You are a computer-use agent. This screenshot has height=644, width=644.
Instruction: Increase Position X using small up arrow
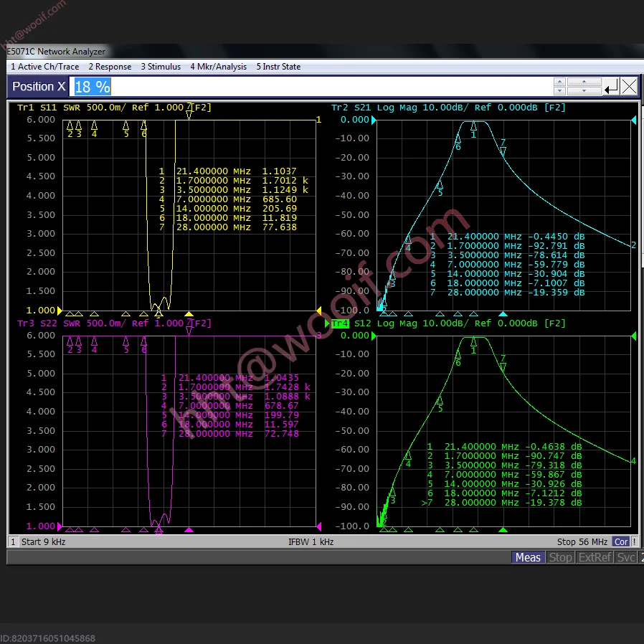click(559, 82)
